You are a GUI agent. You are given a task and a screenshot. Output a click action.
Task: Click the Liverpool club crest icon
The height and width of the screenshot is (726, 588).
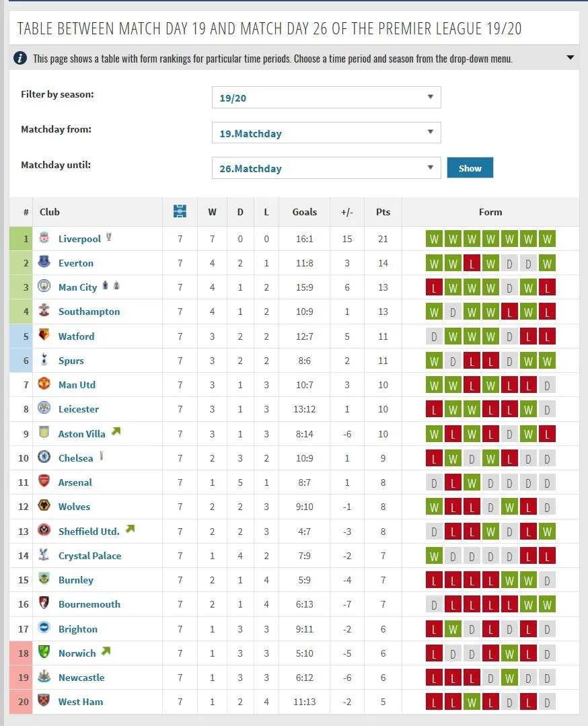(x=44, y=238)
